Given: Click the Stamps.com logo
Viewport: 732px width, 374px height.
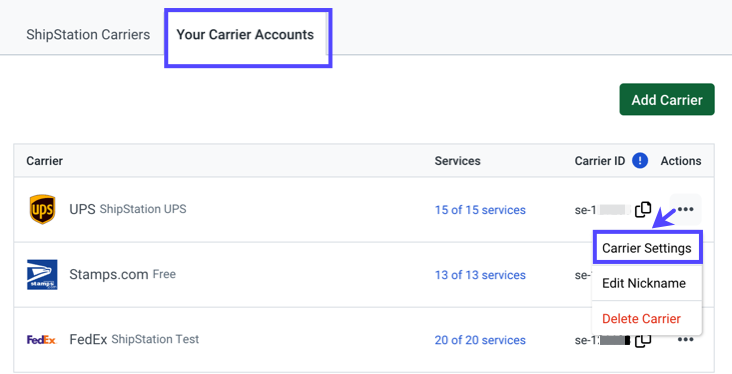Looking at the screenshot, I should pyautogui.click(x=42, y=275).
